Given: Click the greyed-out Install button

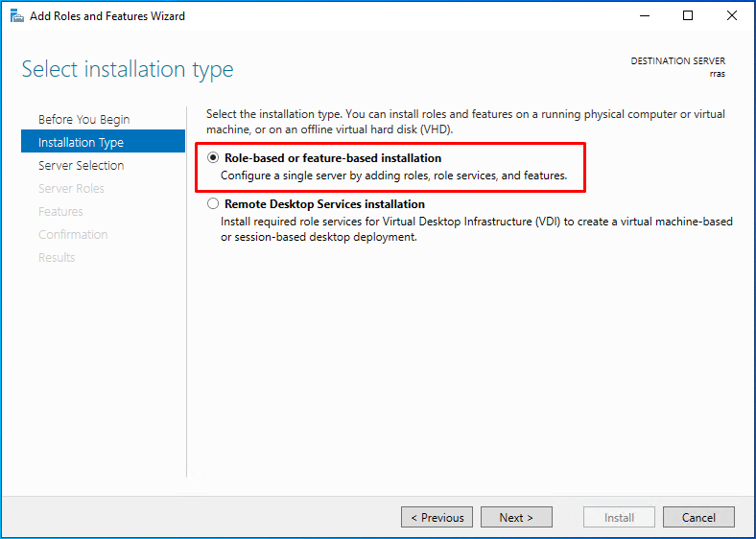Looking at the screenshot, I should (619, 517).
